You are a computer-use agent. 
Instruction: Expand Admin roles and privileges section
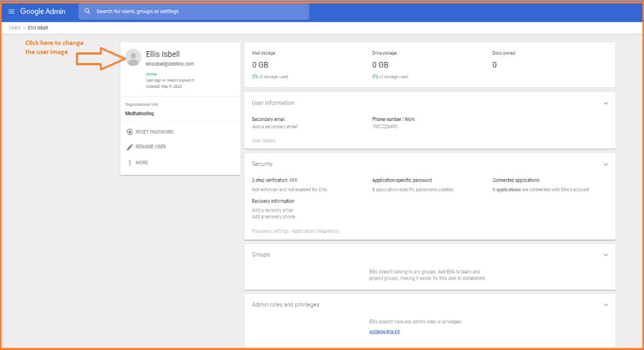coord(605,305)
